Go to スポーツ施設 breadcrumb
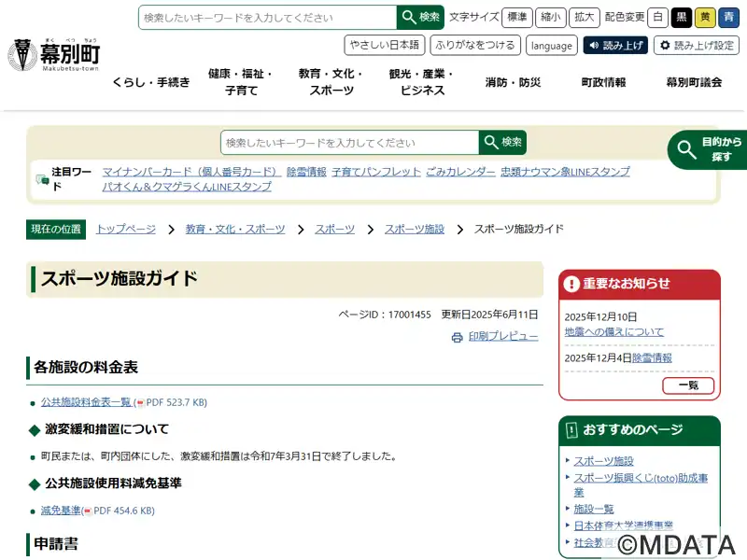 tap(415, 229)
